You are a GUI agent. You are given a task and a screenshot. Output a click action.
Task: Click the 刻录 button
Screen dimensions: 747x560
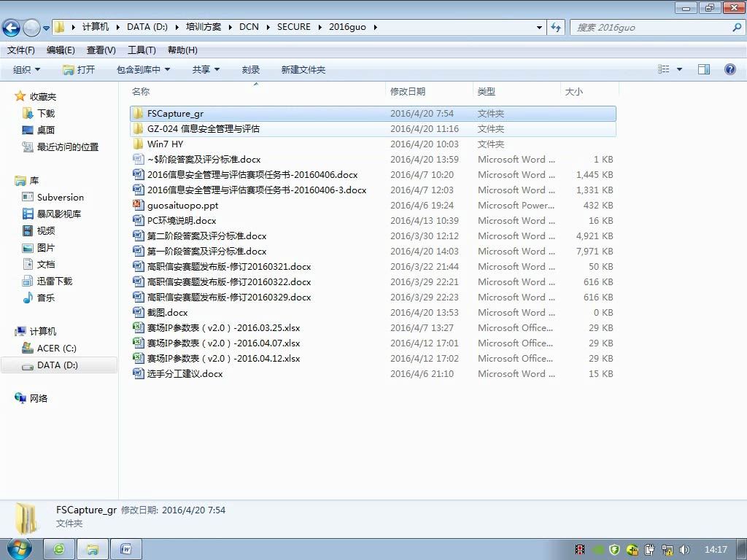pos(251,69)
